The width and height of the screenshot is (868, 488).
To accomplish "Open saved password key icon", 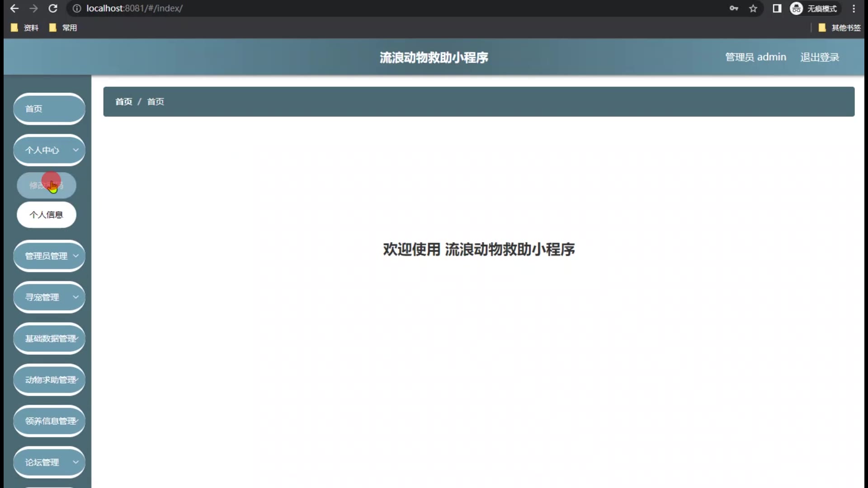I will 734,9.
